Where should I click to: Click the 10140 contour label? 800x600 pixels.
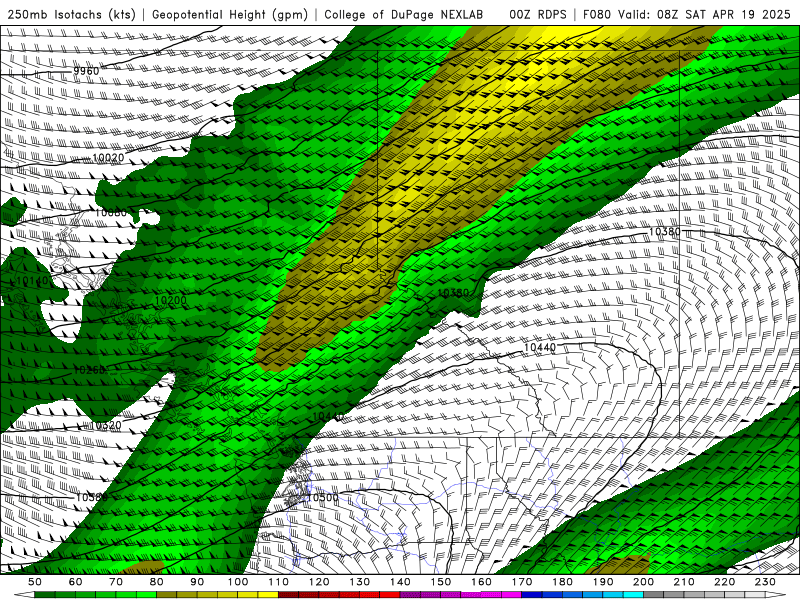[32, 281]
